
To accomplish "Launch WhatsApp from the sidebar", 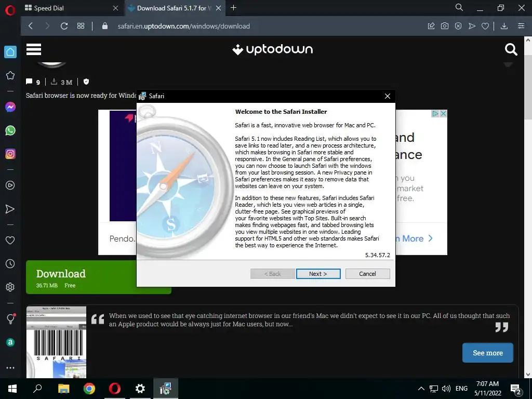I will pos(10,130).
